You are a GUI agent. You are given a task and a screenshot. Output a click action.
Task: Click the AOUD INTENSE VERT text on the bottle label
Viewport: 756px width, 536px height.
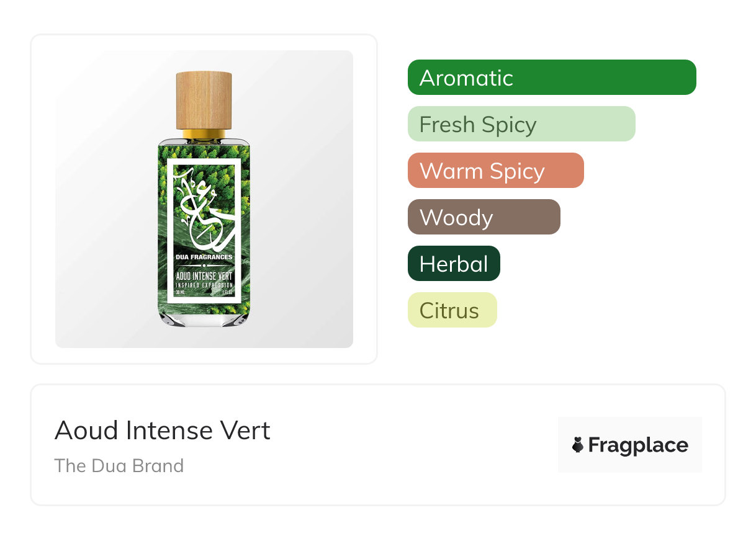tap(204, 276)
